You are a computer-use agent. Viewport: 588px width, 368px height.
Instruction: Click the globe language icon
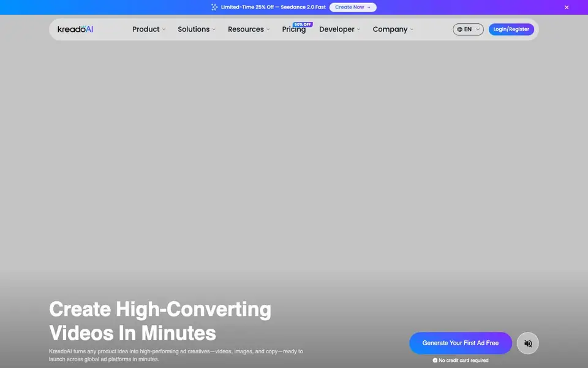click(x=459, y=29)
